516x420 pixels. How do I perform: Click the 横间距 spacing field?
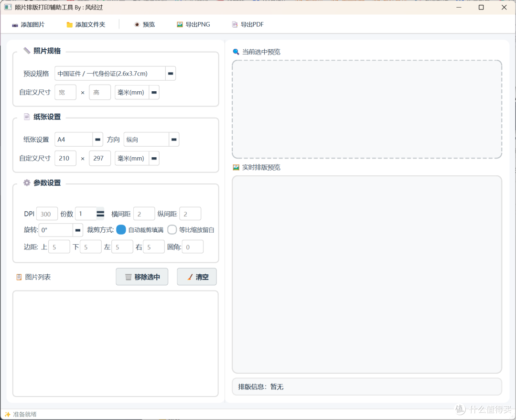click(x=144, y=214)
